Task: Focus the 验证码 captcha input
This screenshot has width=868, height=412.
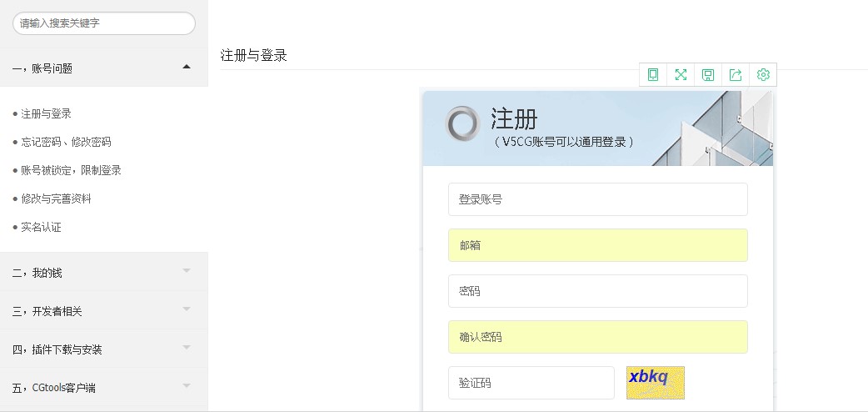Action: pos(531,383)
